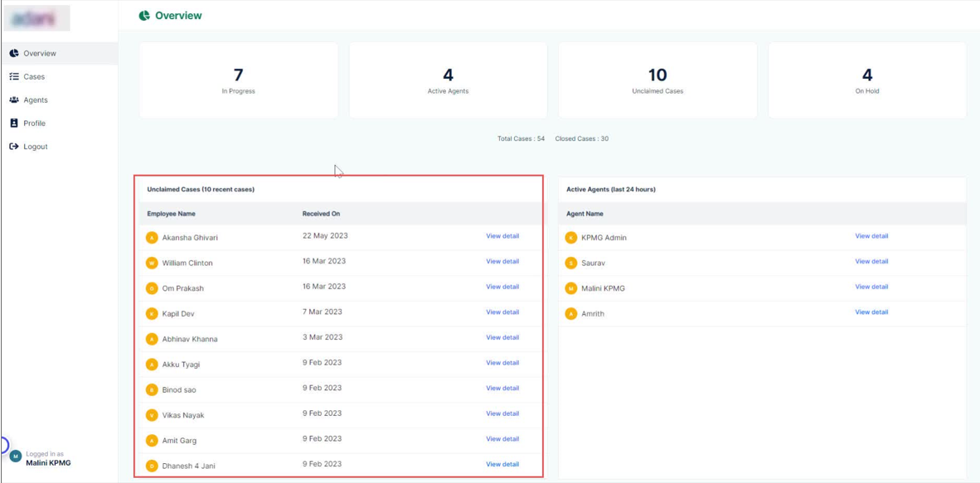Click the Logout arrow icon in sidebar
The height and width of the screenshot is (483, 980).
click(14, 147)
